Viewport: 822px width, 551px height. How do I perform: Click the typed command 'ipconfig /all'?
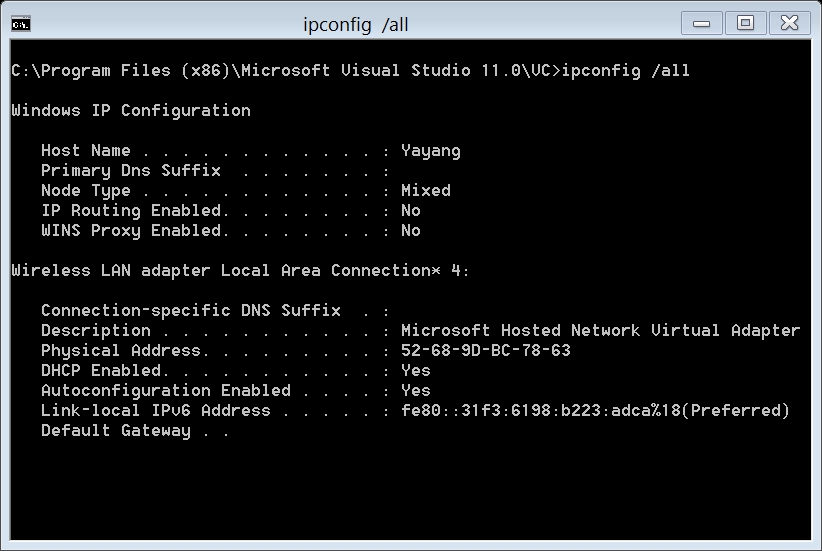pyautogui.click(x=625, y=71)
